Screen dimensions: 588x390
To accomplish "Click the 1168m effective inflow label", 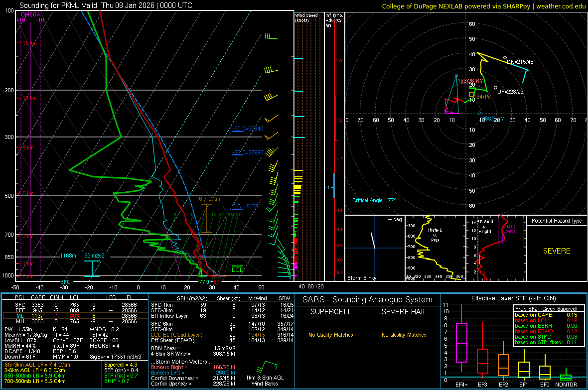I will pyautogui.click(x=68, y=256).
